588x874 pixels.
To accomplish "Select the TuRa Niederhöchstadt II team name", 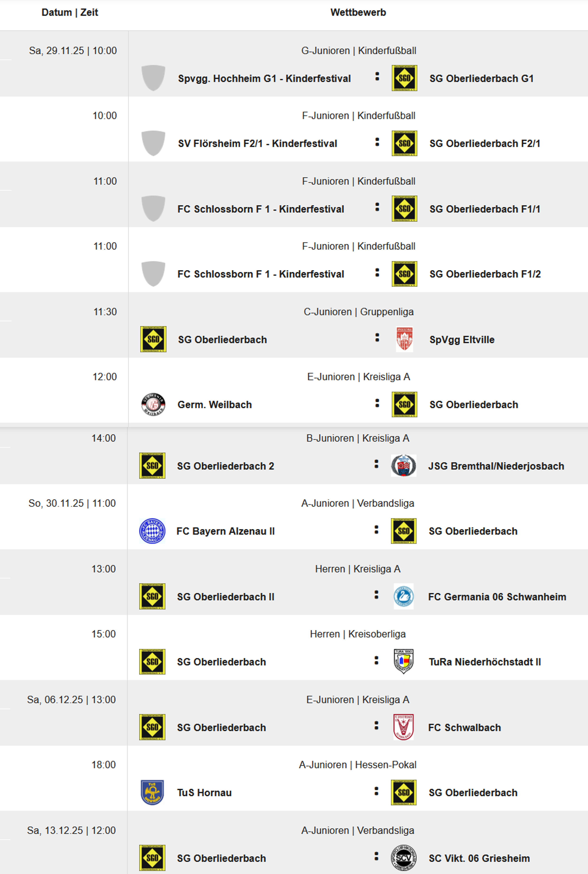I will tap(484, 662).
